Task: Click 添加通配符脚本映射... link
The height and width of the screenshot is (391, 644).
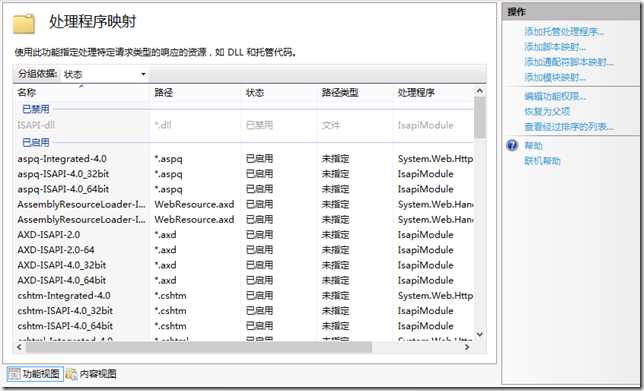Action: 569,62
